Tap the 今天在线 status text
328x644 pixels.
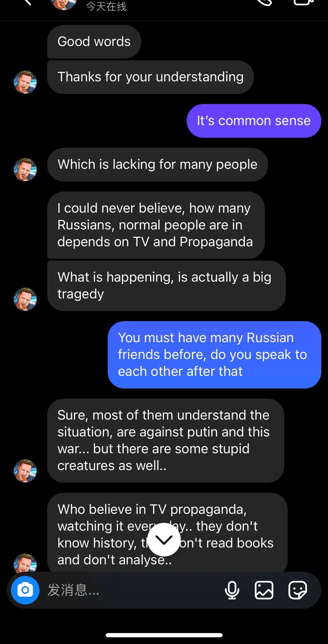click(106, 6)
